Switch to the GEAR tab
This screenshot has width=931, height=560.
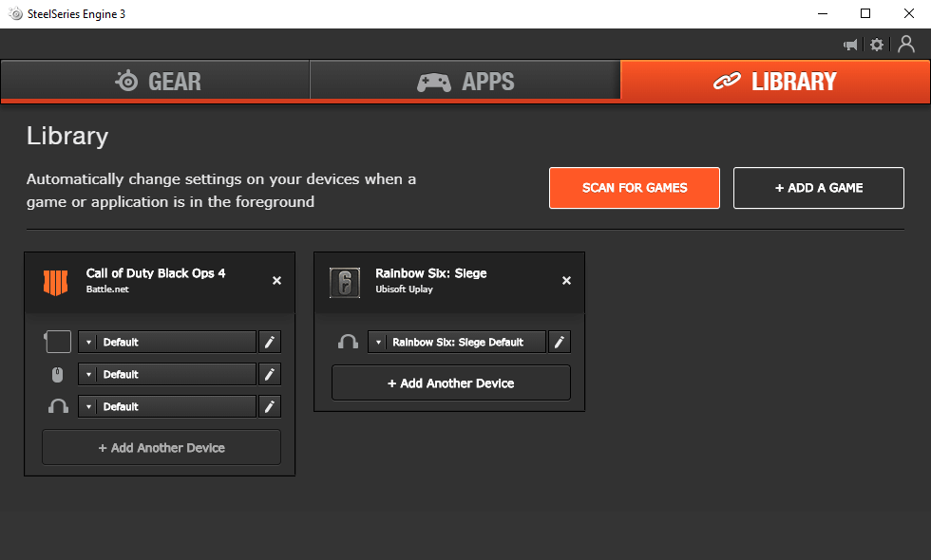156,81
